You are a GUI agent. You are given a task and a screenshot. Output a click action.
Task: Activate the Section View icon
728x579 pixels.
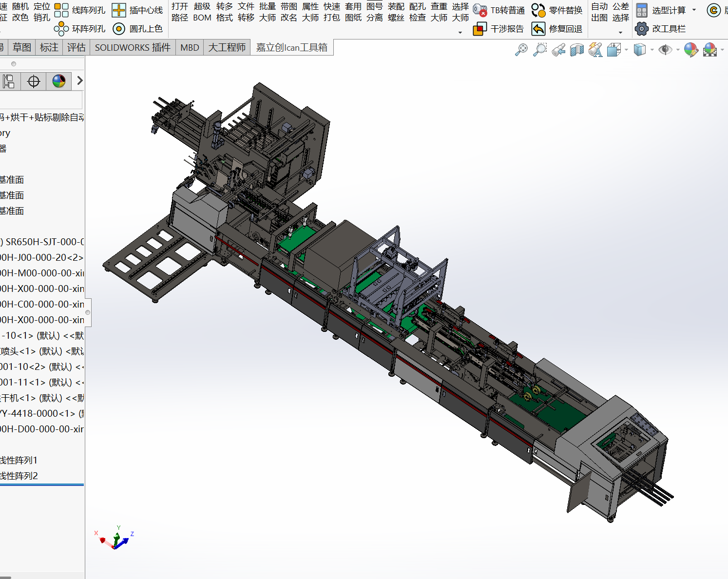click(x=577, y=50)
